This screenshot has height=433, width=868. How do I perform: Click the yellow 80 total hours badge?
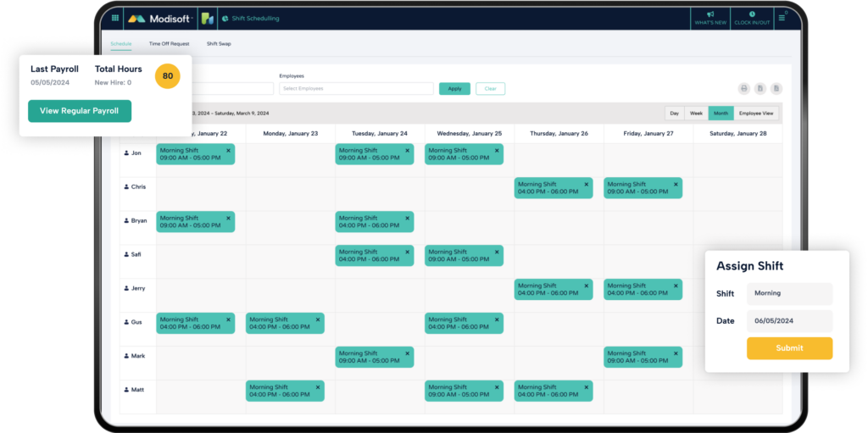(x=168, y=76)
